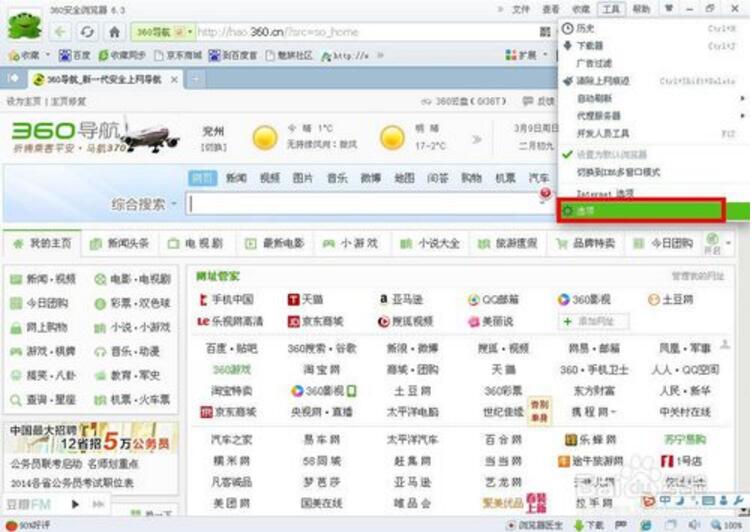Open the 360导航 address bar dropdown
Screen dimensions: 753x532
(190, 32)
